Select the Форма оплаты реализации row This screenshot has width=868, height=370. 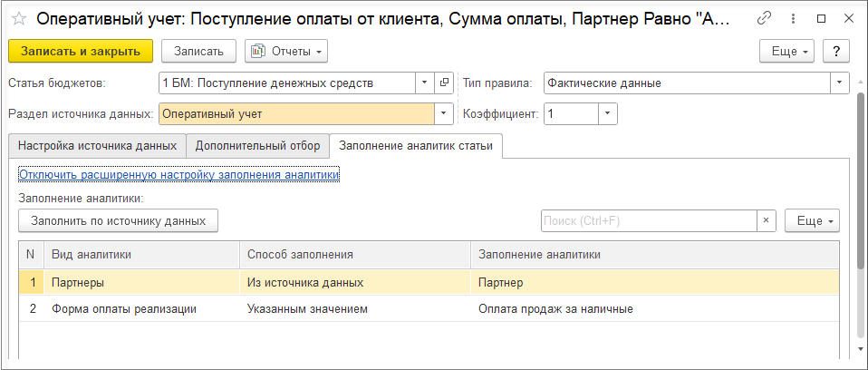tap(429, 309)
